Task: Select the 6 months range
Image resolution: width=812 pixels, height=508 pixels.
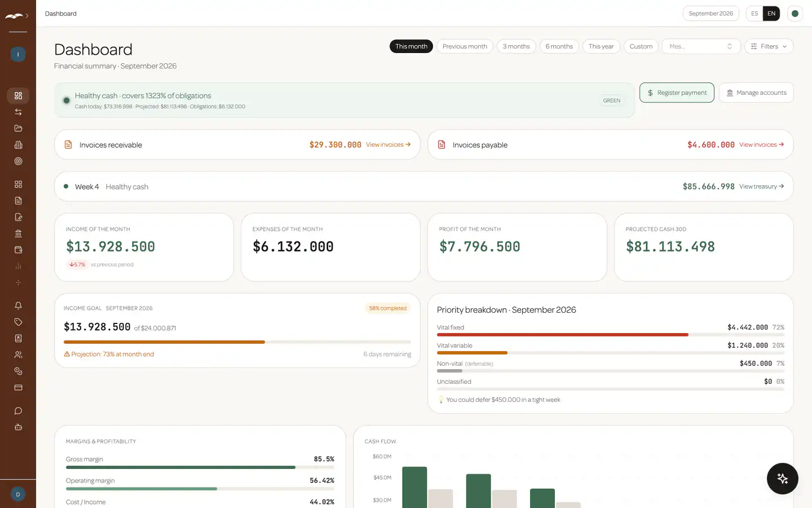Action: pyautogui.click(x=559, y=46)
